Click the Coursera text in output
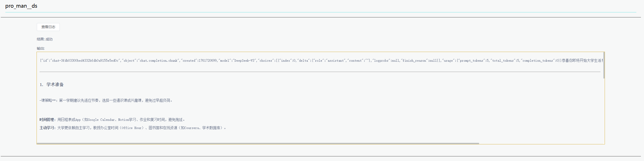 (192, 128)
